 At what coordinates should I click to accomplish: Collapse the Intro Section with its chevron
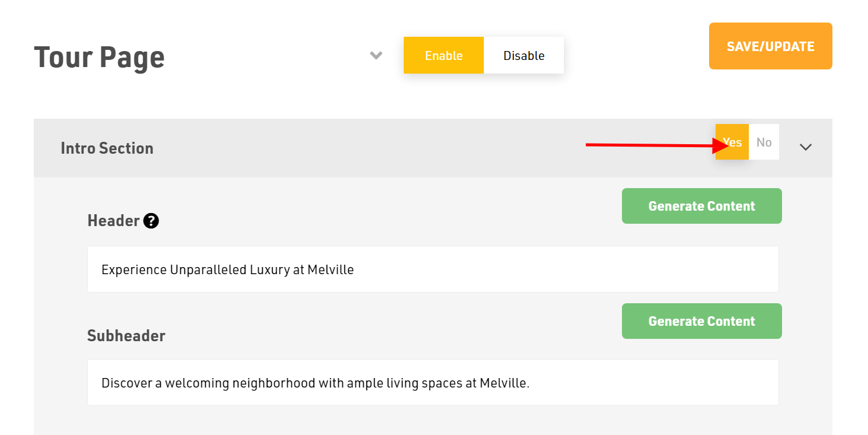[805, 147]
